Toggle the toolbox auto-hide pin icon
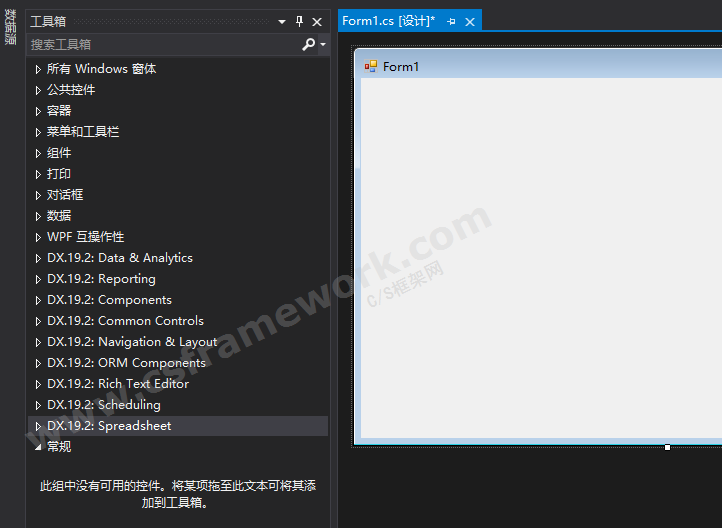The height and width of the screenshot is (528, 722). click(299, 21)
